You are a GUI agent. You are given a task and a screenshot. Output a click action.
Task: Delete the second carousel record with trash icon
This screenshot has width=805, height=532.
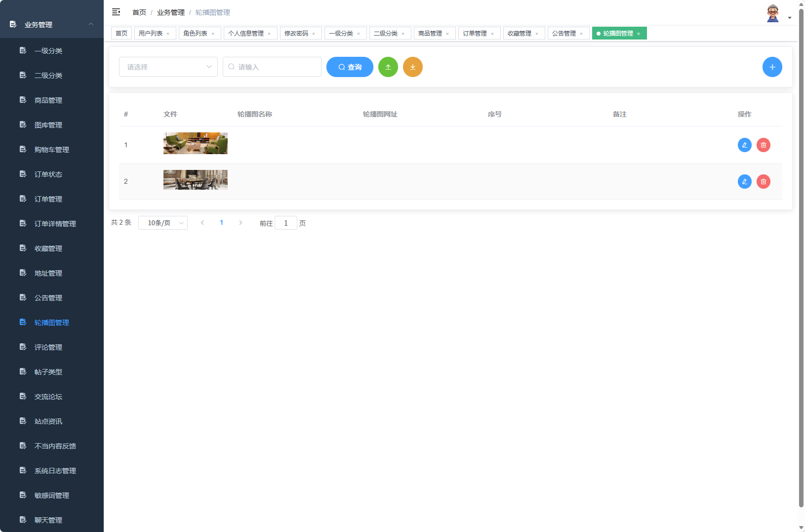coord(764,181)
